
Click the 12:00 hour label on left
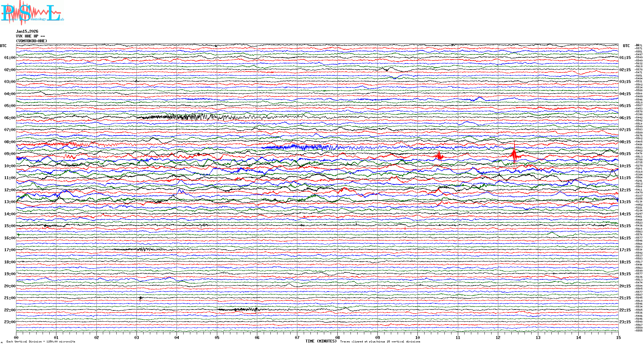10,190
